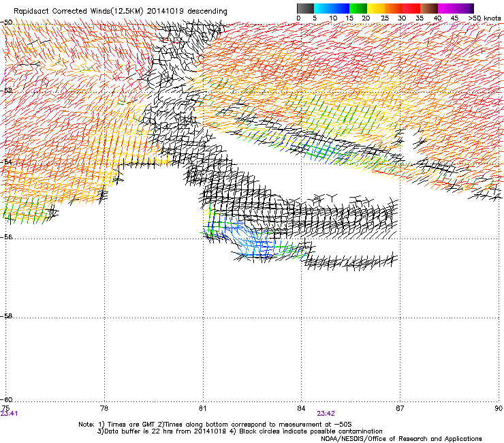Click the longitude label '84'
The width and height of the screenshot is (504, 443).
pyautogui.click(x=301, y=408)
